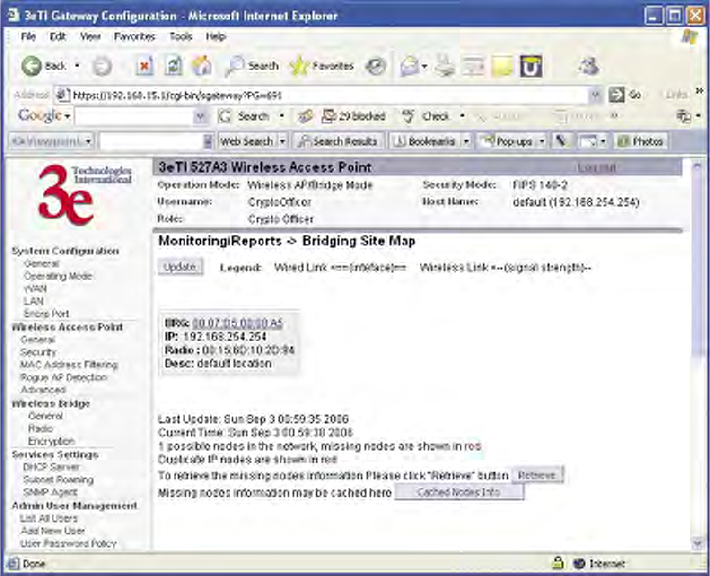Open Rogue AP Detection sidebar link
The image size is (710, 576).
[64, 378]
